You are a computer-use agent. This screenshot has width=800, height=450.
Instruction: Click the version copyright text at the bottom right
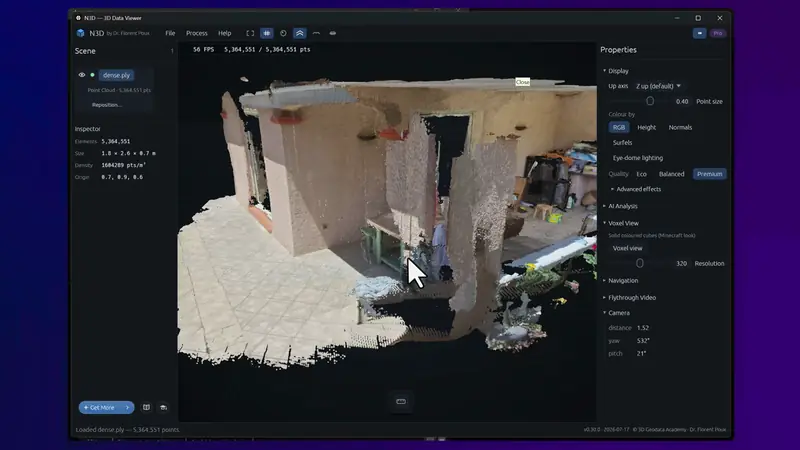point(655,430)
